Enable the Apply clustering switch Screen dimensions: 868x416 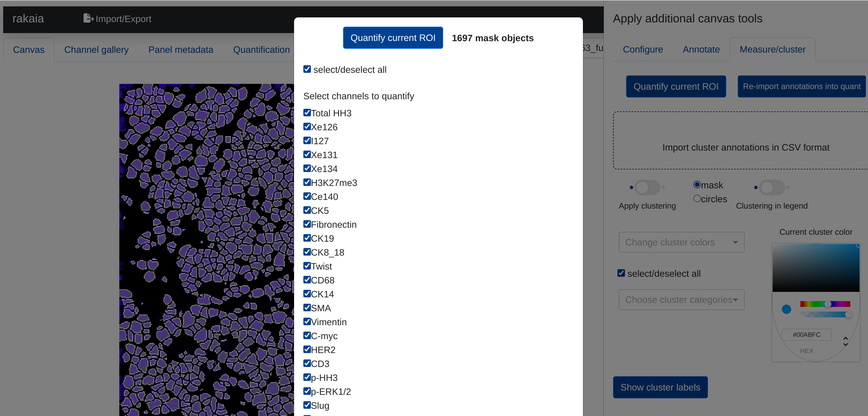[647, 187]
